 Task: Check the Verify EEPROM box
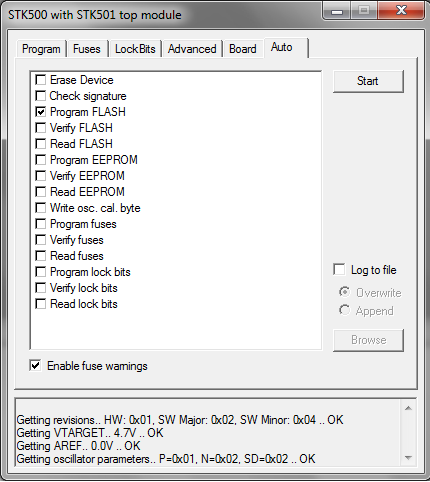[41, 176]
